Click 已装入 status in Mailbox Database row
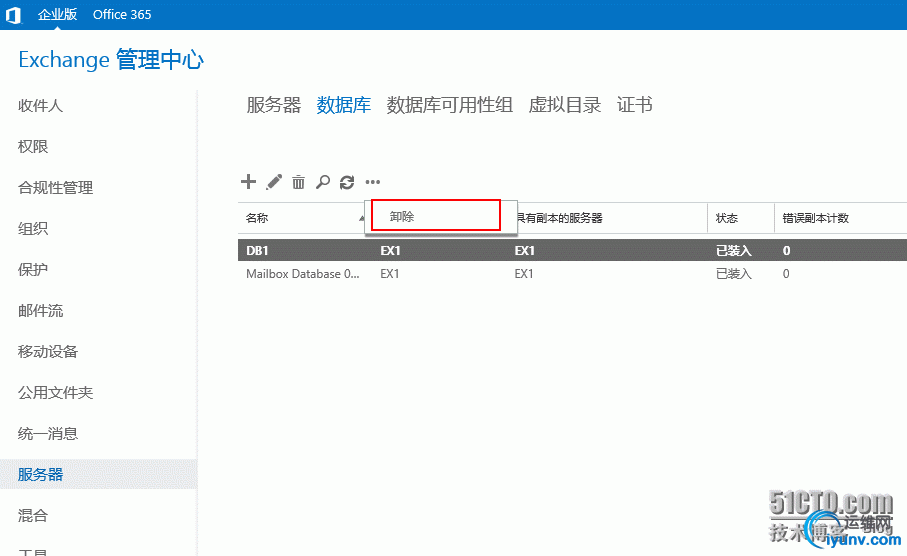Screen dimensions: 907x556 coord(733,274)
